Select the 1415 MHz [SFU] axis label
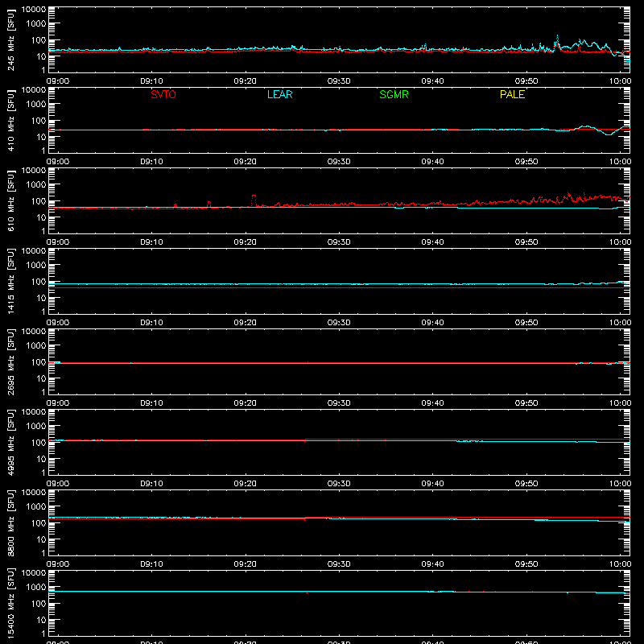 [x=10, y=281]
